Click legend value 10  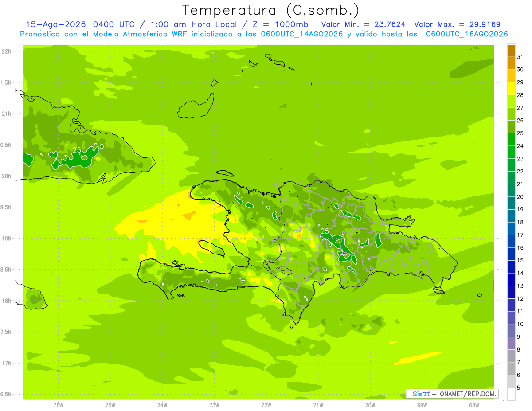(x=520, y=324)
